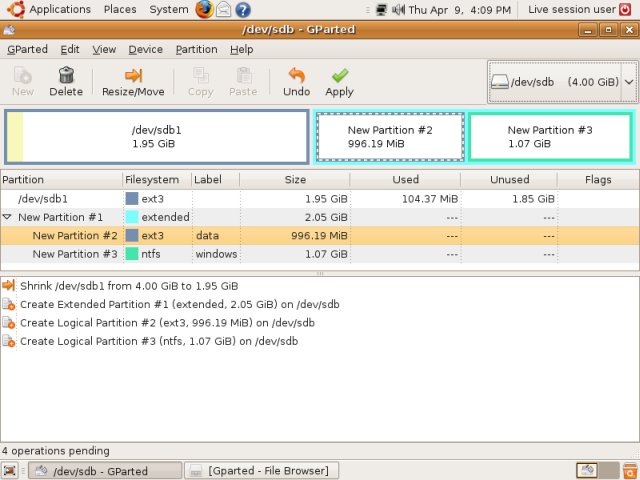Screen dimensions: 640x480
Task: Click the Ubuntu logo icon
Action: click(16, 9)
